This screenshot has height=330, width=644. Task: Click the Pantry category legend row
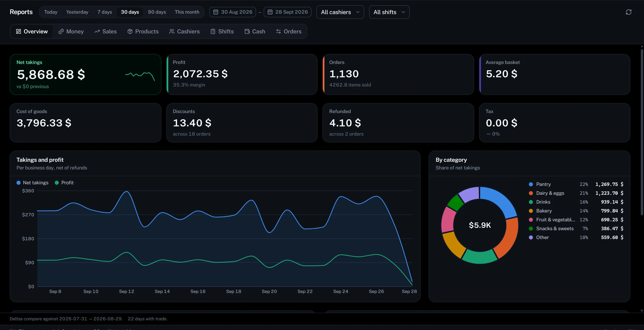(x=576, y=184)
